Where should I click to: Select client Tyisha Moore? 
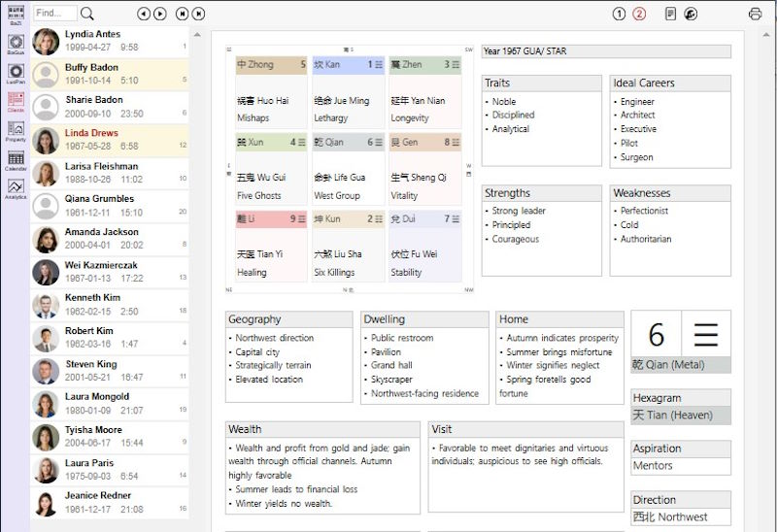[110, 437]
